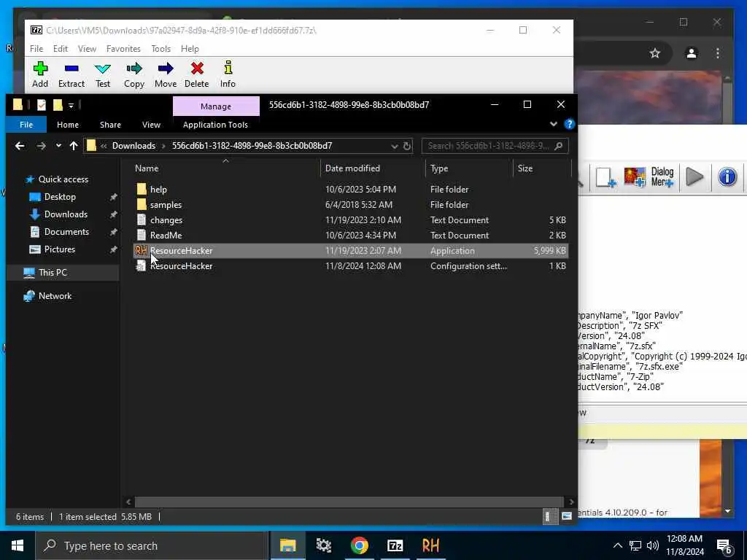Open the Windows Start menu
The width and height of the screenshot is (747, 560).
(x=18, y=545)
